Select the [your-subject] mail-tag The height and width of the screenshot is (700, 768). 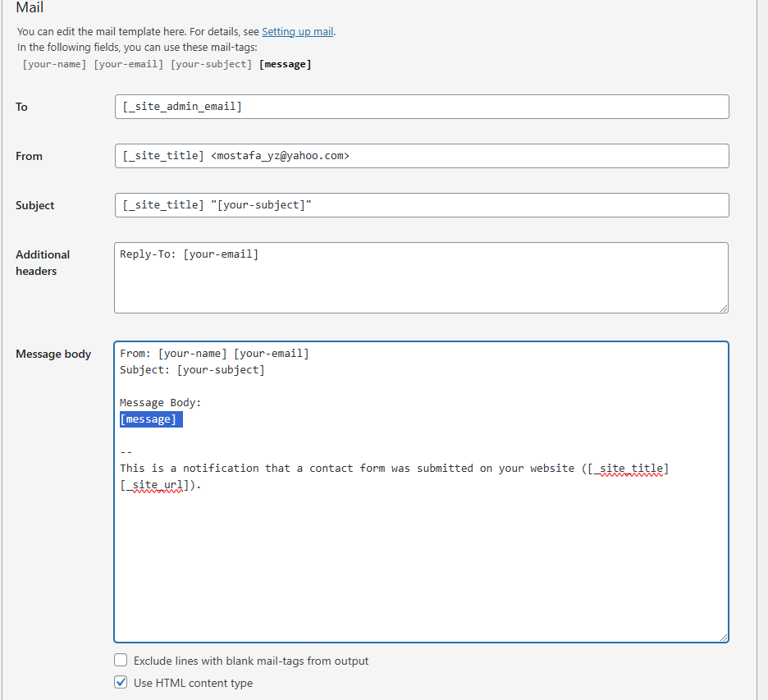click(x=210, y=63)
